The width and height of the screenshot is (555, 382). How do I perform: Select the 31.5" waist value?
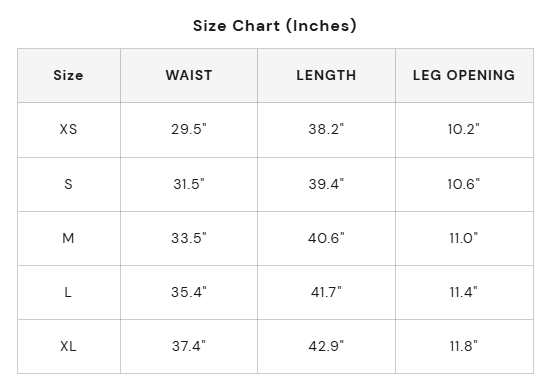click(189, 184)
